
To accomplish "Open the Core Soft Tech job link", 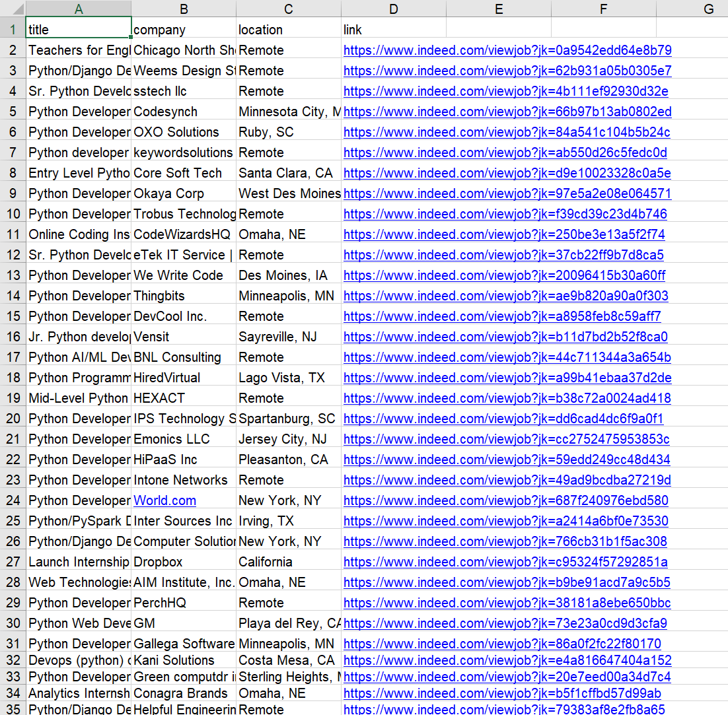I will coord(505,173).
